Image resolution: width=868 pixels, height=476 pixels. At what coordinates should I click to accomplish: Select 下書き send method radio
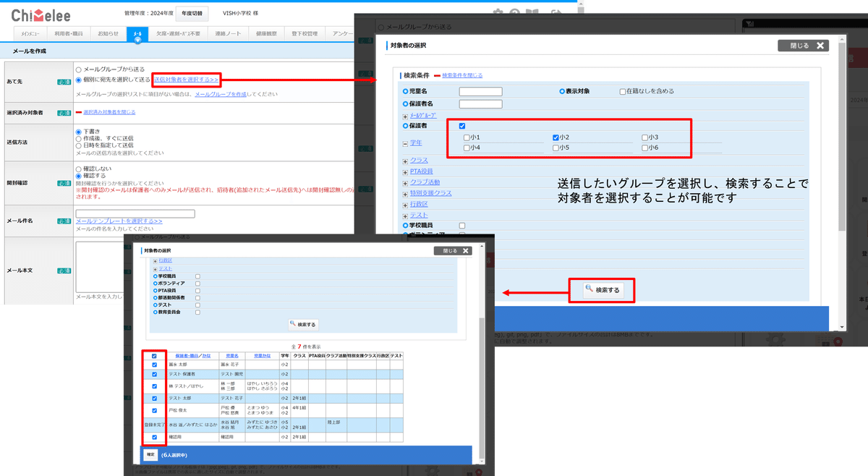pyautogui.click(x=79, y=132)
